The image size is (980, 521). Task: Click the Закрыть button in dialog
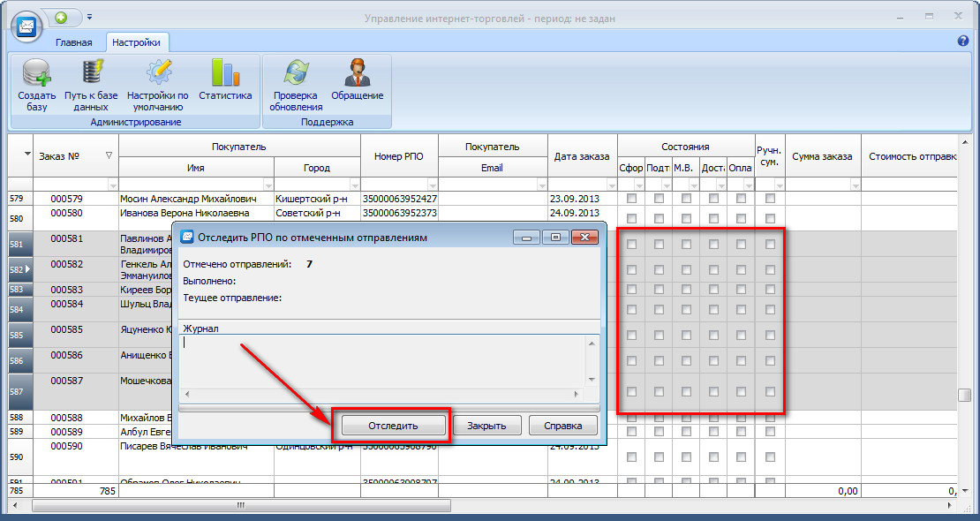[x=486, y=426]
